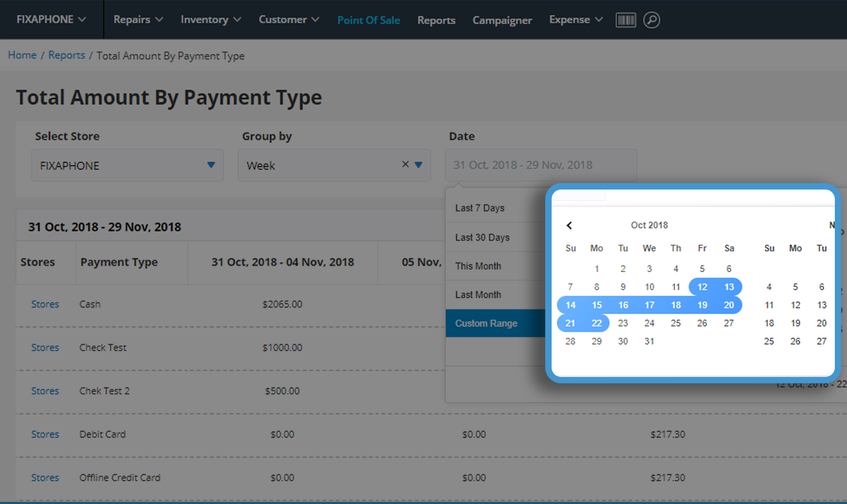Viewport: 847px width, 504px height.
Task: Open the Select Store dropdown
Action: point(128,165)
